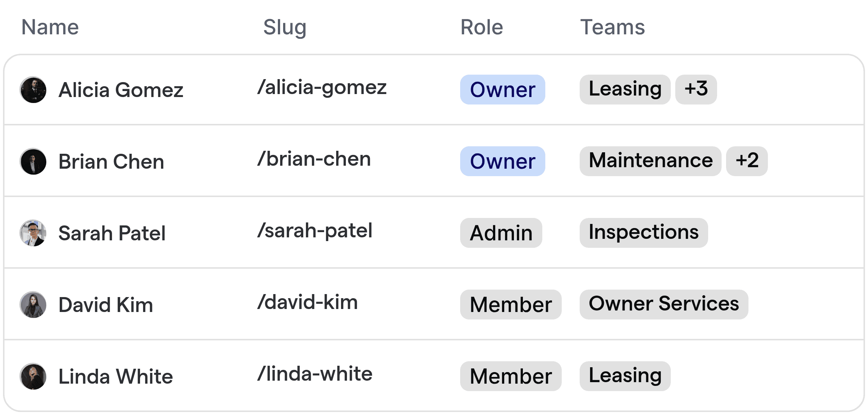Click Alicia Gomez's profile avatar
Viewport: 868px width, 415px height.
click(x=33, y=90)
